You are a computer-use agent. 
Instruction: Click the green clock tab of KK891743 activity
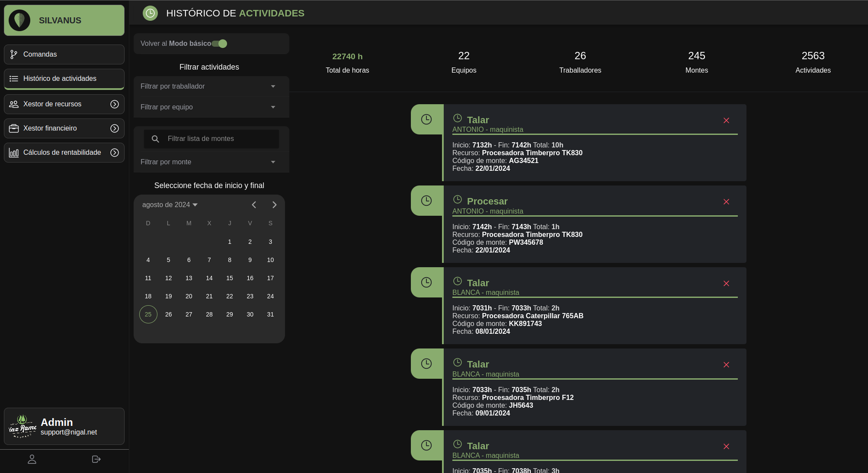click(427, 282)
